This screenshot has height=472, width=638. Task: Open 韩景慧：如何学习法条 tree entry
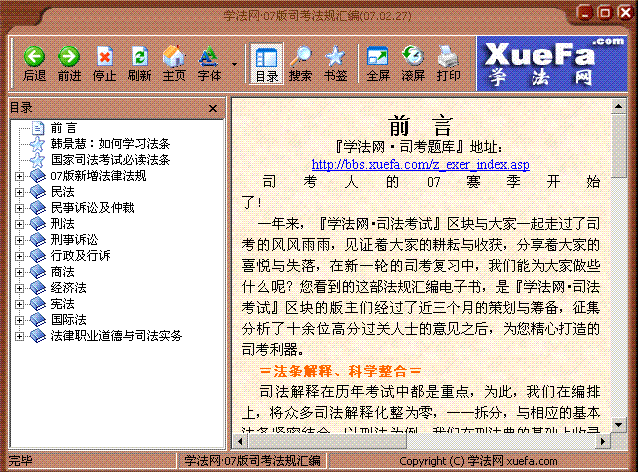(x=110, y=144)
